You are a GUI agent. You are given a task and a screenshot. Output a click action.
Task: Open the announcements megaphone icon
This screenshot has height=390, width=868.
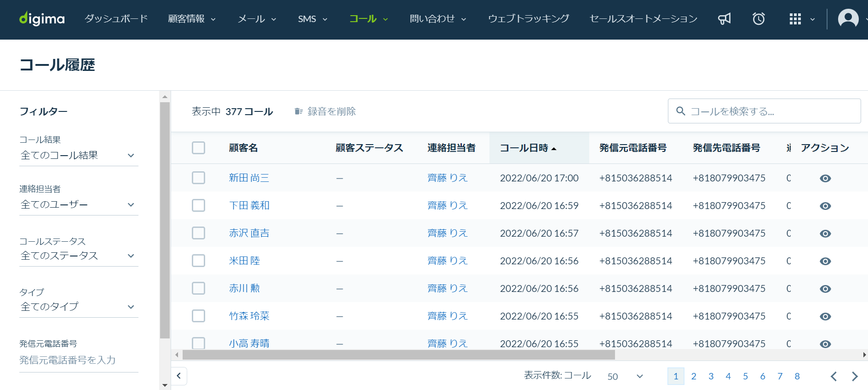pos(724,19)
